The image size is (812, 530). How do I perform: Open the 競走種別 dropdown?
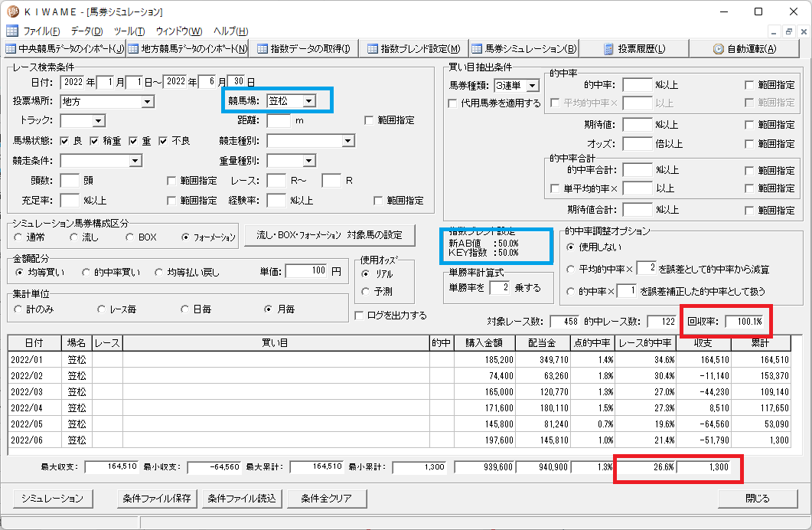click(348, 141)
